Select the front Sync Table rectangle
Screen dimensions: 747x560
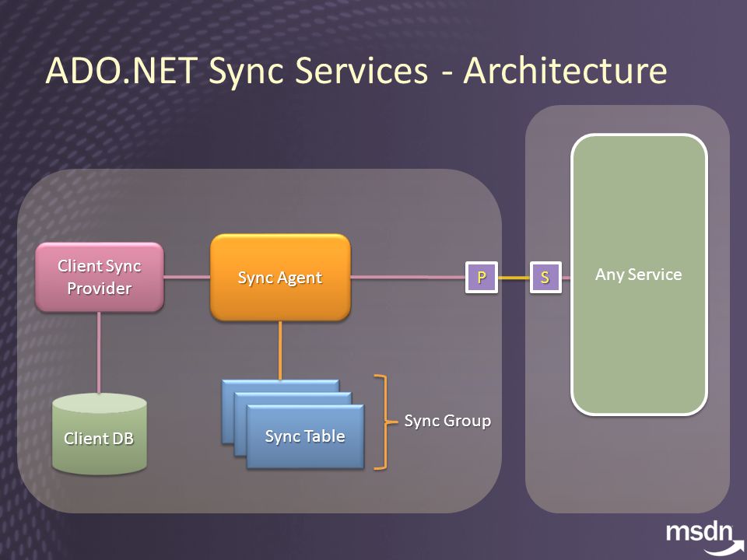pos(305,436)
